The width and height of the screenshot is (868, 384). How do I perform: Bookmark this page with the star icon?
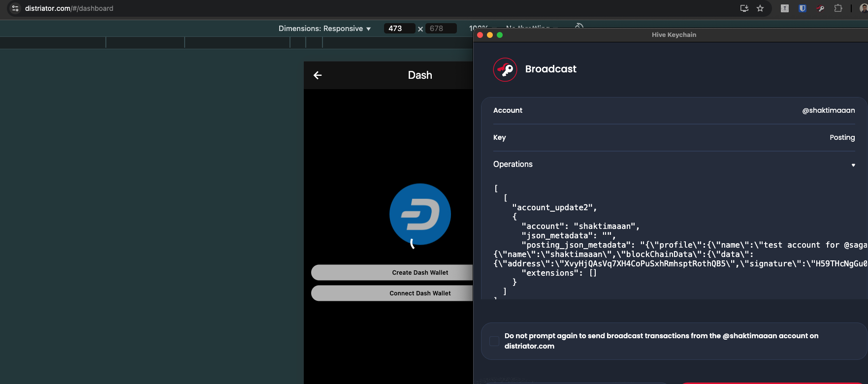[760, 8]
